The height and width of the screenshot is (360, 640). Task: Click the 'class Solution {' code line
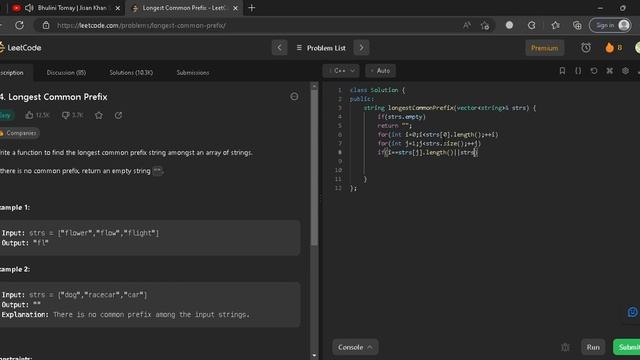[x=377, y=90]
